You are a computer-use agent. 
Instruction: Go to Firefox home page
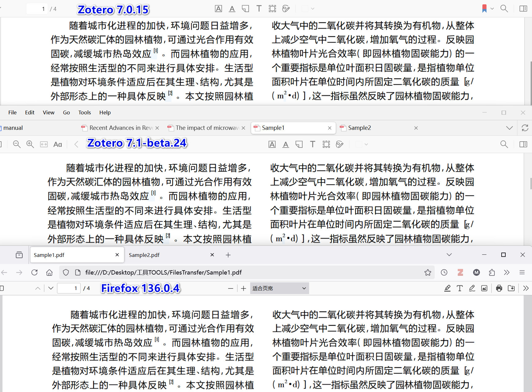point(49,272)
